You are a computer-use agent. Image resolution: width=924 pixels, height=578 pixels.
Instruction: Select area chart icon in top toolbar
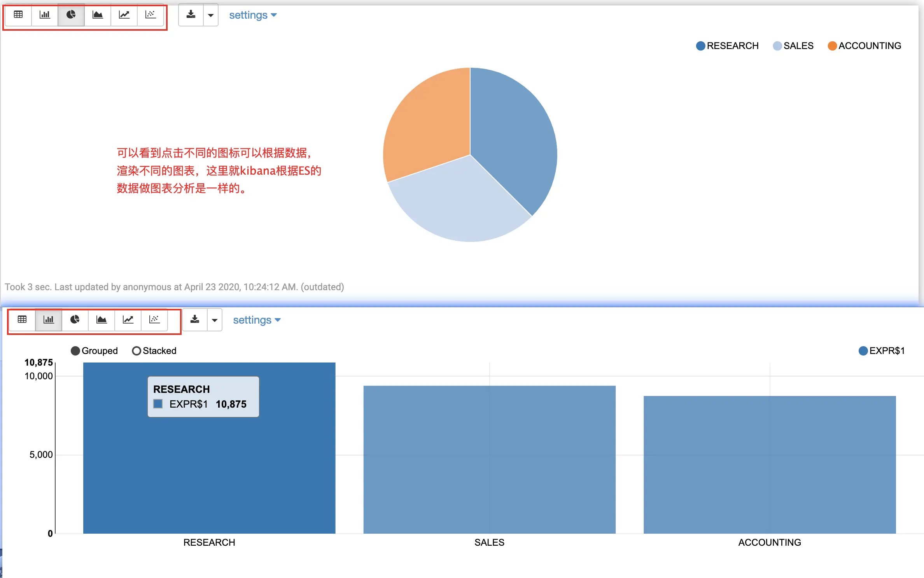coord(98,15)
